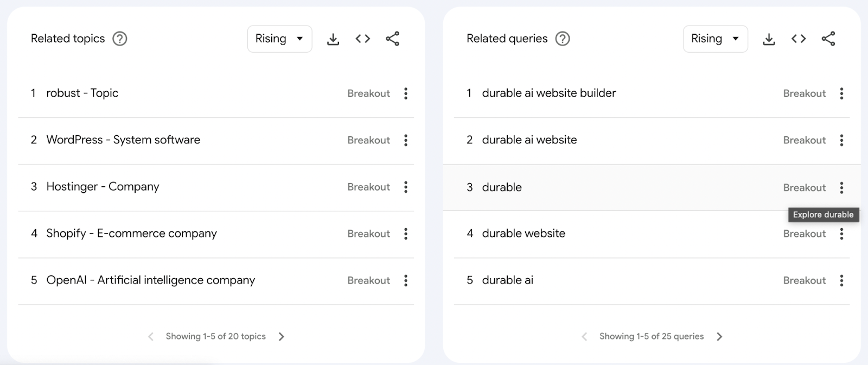Download the Related queries data
This screenshot has width=868, height=365.
tap(769, 39)
